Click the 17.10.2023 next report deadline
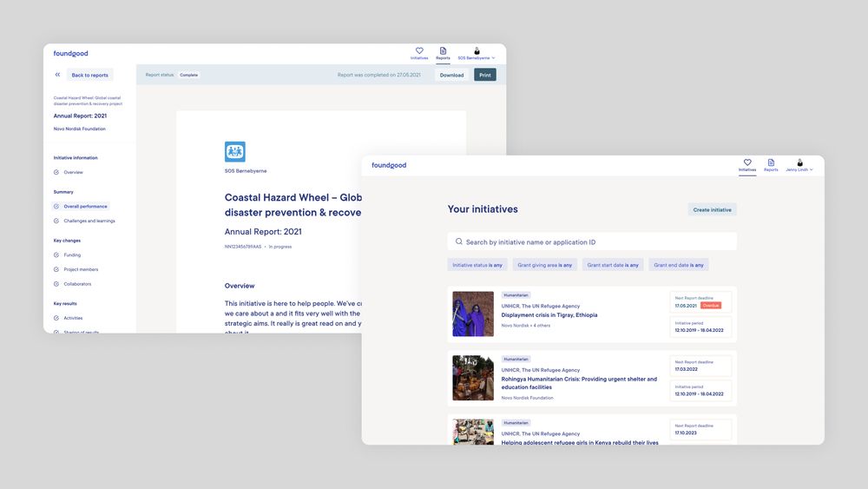This screenshot has width=868, height=489. pyautogui.click(x=686, y=433)
